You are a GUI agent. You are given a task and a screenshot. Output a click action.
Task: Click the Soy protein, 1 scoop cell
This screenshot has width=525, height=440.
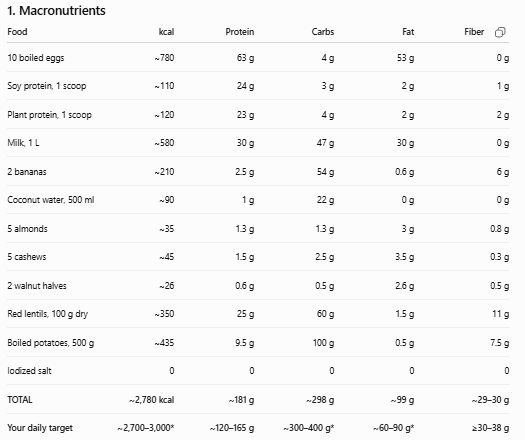(x=47, y=86)
